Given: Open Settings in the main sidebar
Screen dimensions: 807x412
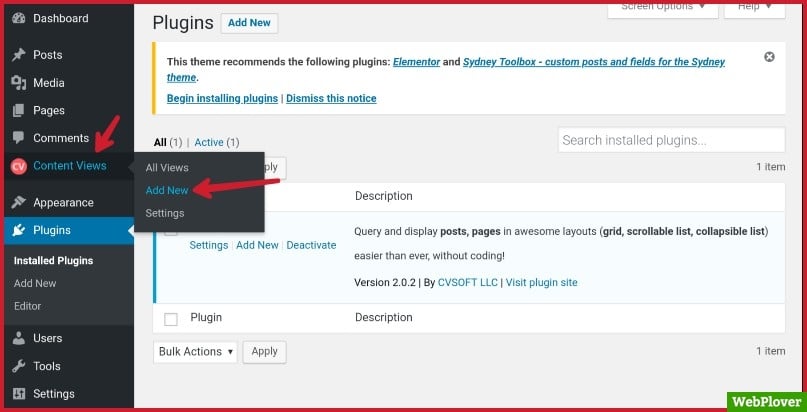Looking at the screenshot, I should point(54,393).
